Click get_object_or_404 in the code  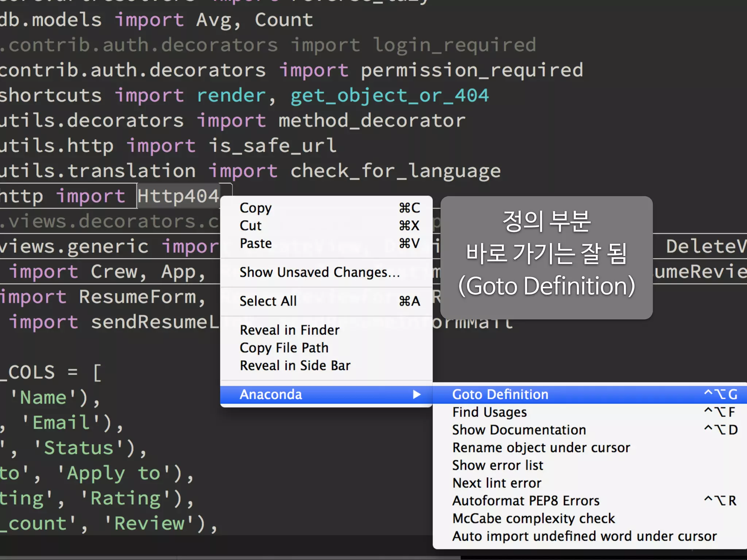coord(390,96)
